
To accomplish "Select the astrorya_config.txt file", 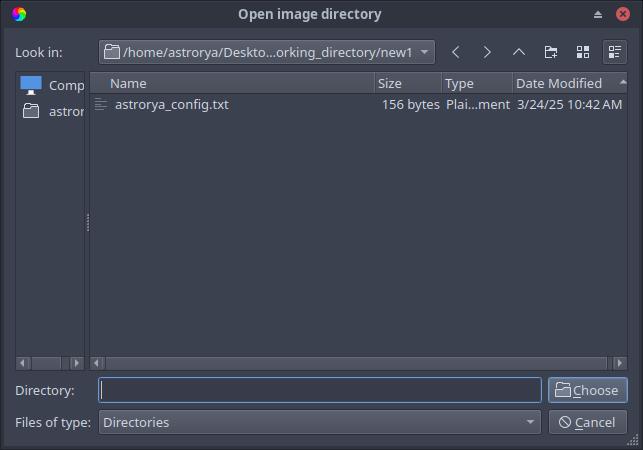I will pyautogui.click(x=172, y=105).
